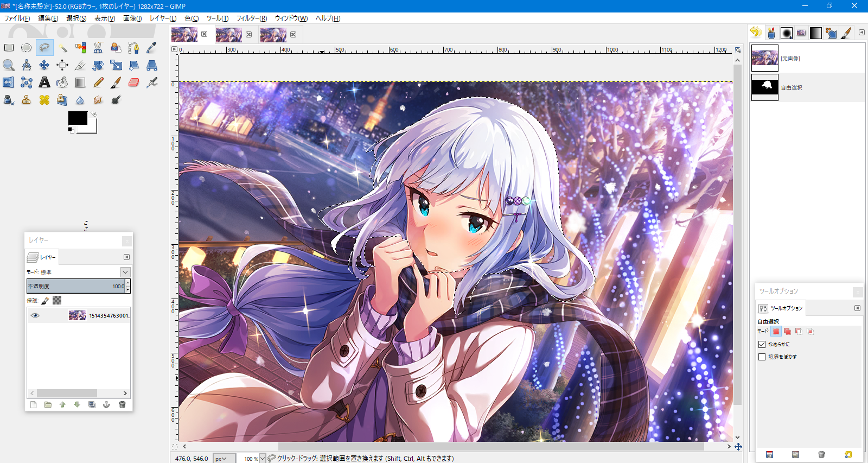Select the Foreground Select tool
Screen dimensions: 868x463
pos(116,48)
